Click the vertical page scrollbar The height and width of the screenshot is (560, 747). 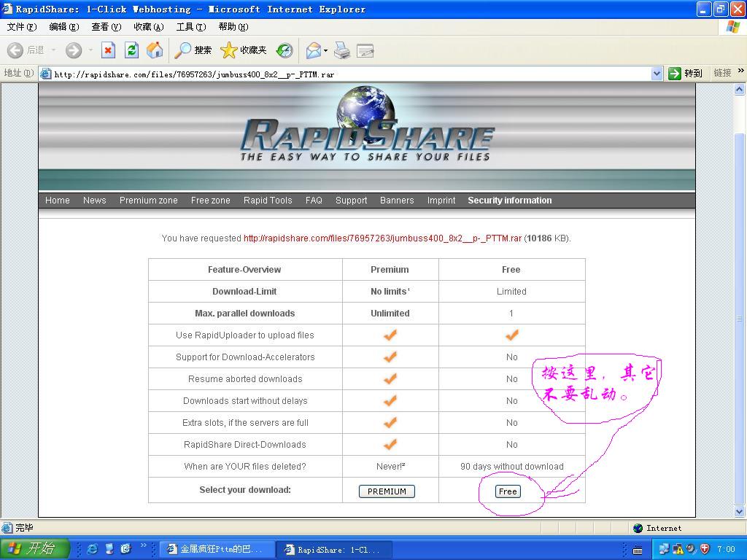coord(740,292)
